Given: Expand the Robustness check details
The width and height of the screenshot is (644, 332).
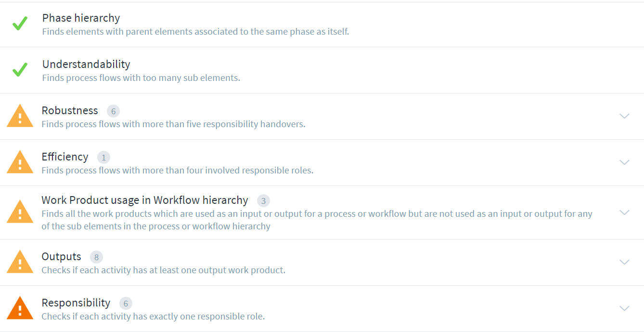Looking at the screenshot, I should pyautogui.click(x=624, y=116).
